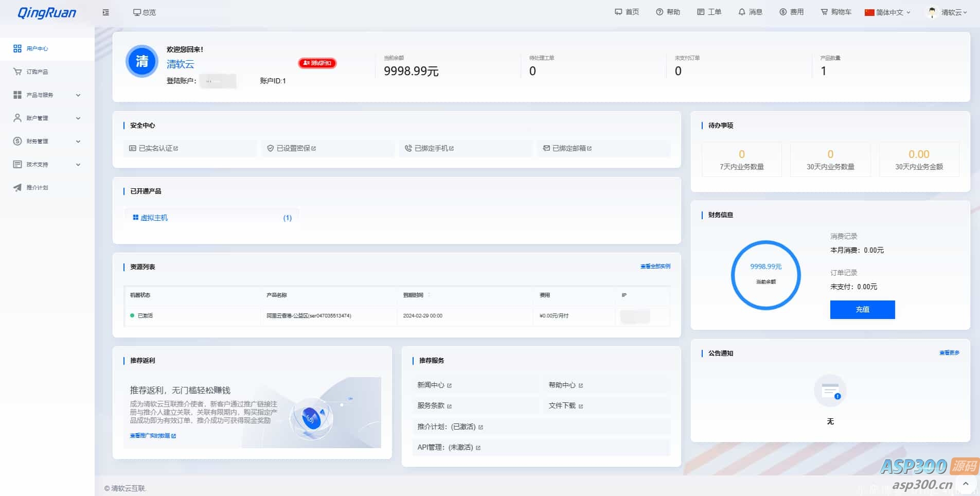Click the 推荐返利 banner illustration
Viewport: 980px width, 496px height.
point(311,413)
